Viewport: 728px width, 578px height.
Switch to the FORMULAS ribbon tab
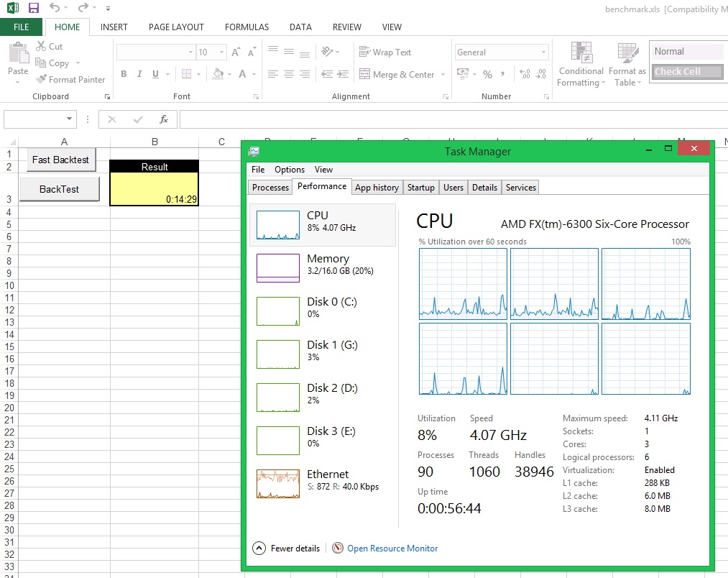246,27
